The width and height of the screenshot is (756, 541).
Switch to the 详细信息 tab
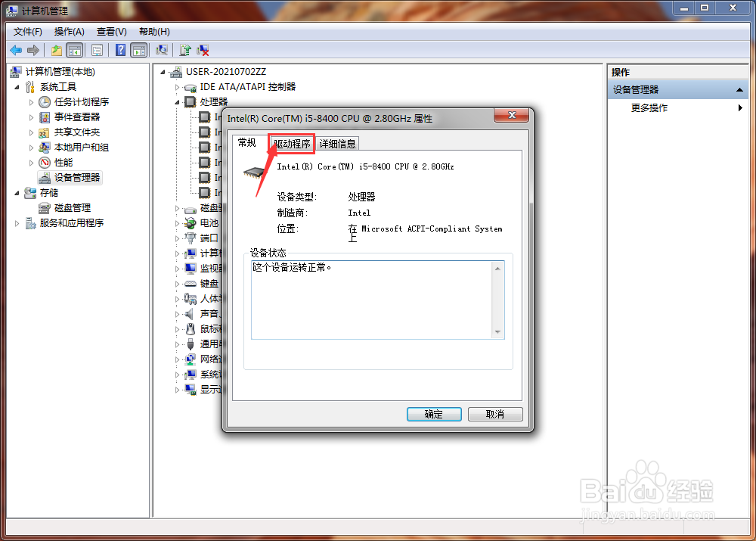337,144
